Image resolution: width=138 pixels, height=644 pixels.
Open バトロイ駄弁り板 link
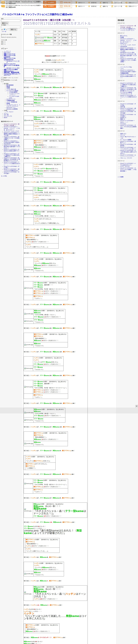pyautogui.click(x=11, y=89)
